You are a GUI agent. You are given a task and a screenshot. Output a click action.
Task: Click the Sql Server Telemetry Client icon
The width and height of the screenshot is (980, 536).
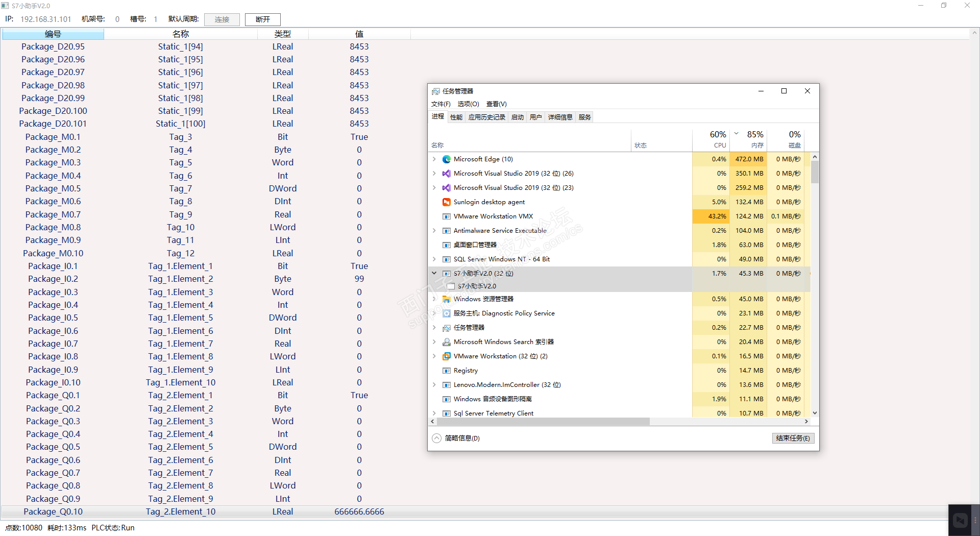pos(447,413)
